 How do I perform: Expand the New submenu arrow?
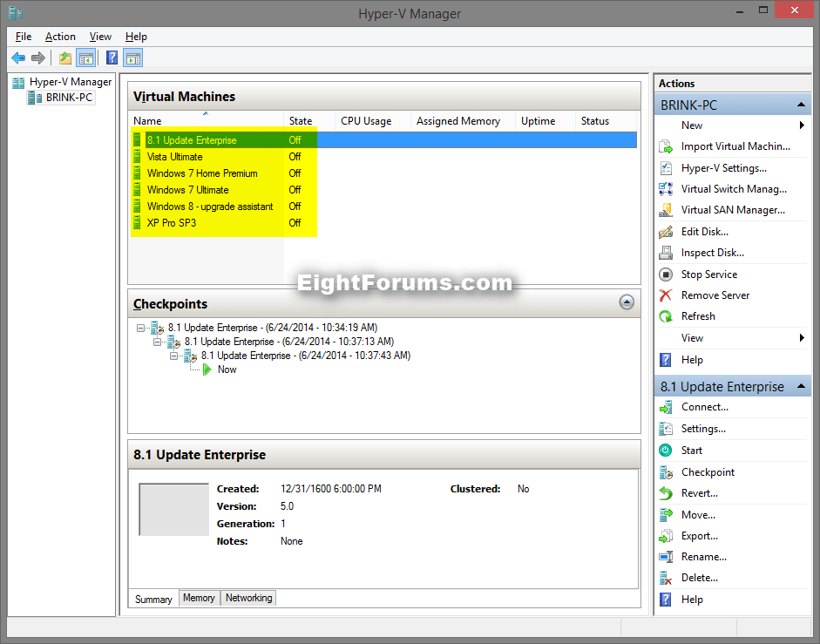(802, 125)
